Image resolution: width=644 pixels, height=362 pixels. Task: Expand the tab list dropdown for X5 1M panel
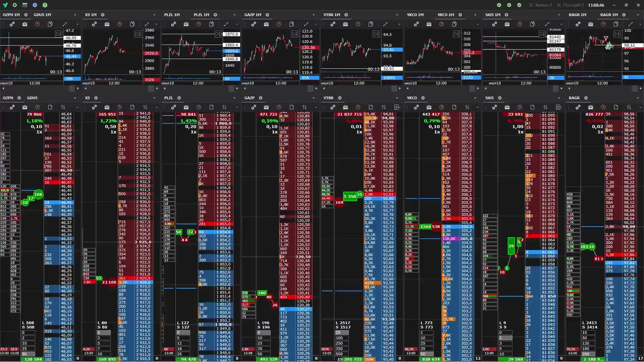pyautogui.click(x=154, y=15)
